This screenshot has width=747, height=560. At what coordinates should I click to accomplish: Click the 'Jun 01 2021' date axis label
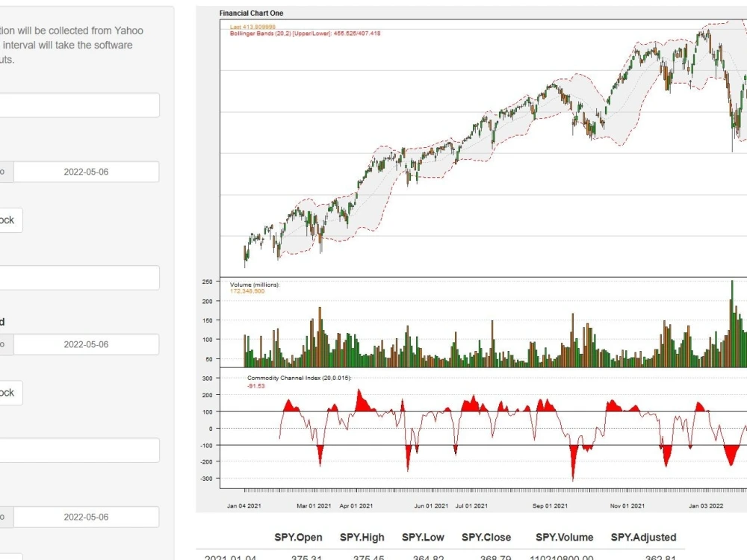(x=431, y=505)
